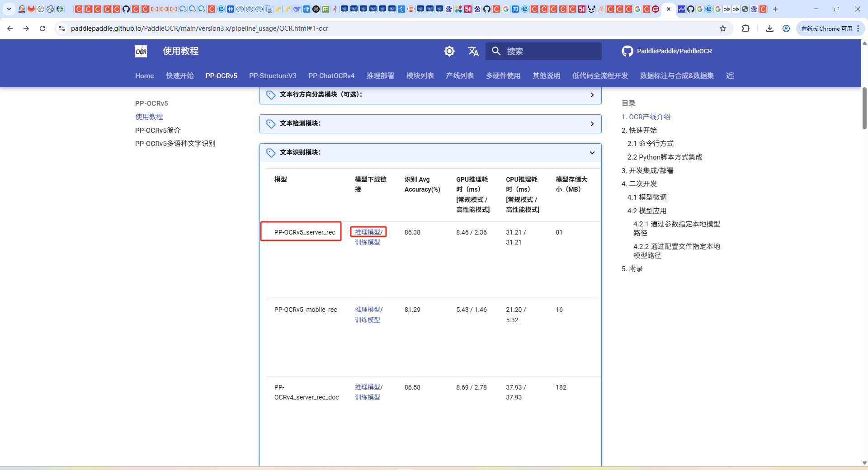Click the search magnifier icon
The width and height of the screenshot is (868, 470).
click(x=496, y=51)
